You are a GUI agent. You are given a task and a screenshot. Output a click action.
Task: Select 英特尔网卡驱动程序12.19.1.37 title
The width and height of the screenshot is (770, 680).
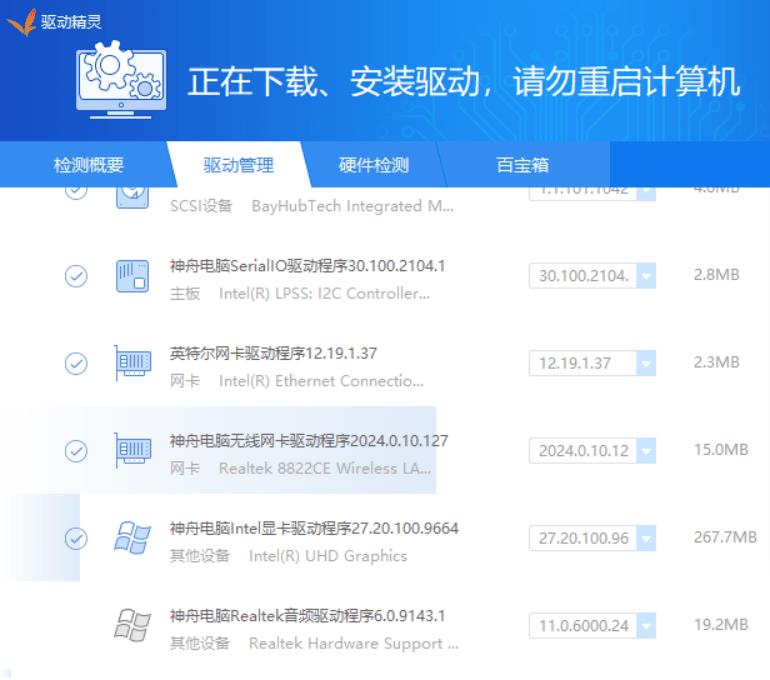[274, 354]
